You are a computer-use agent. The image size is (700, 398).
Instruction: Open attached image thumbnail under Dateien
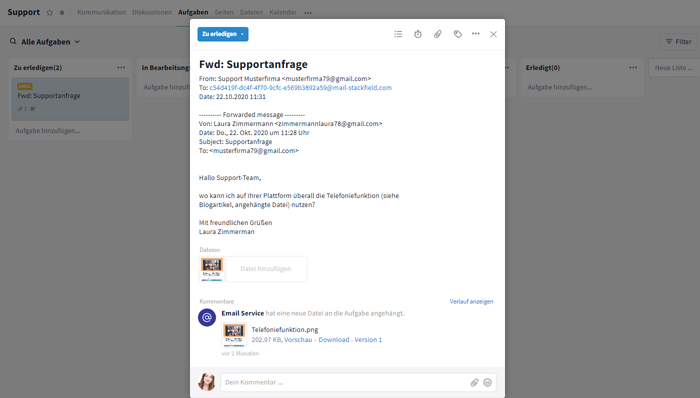212,269
